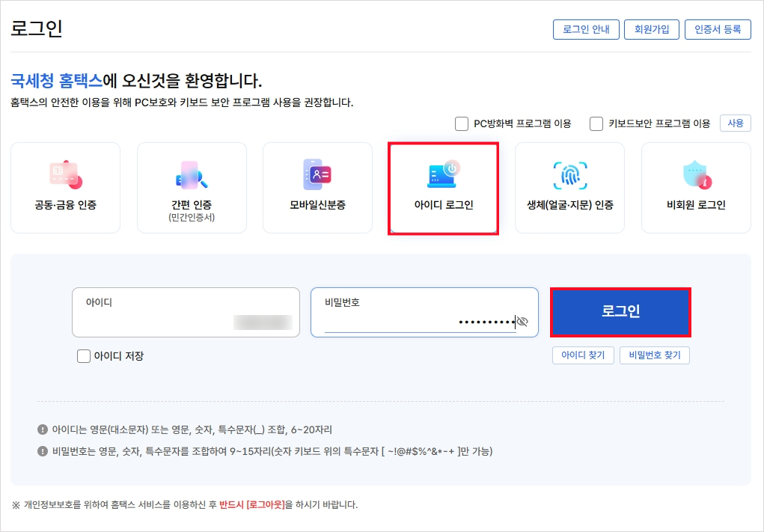The width and height of the screenshot is (764, 532).
Task: Check the 아이디 저장 checkbox
Action: 84,356
